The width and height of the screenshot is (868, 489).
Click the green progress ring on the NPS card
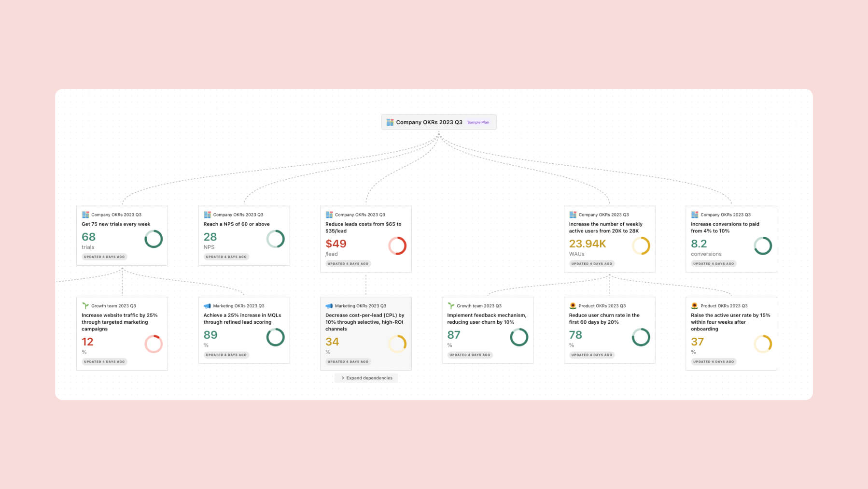tap(275, 239)
